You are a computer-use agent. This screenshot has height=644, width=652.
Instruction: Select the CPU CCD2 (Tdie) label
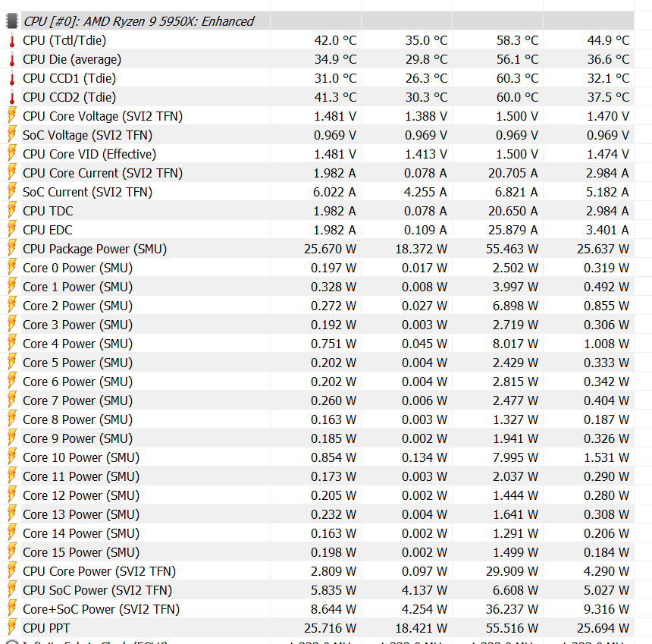coord(70,97)
